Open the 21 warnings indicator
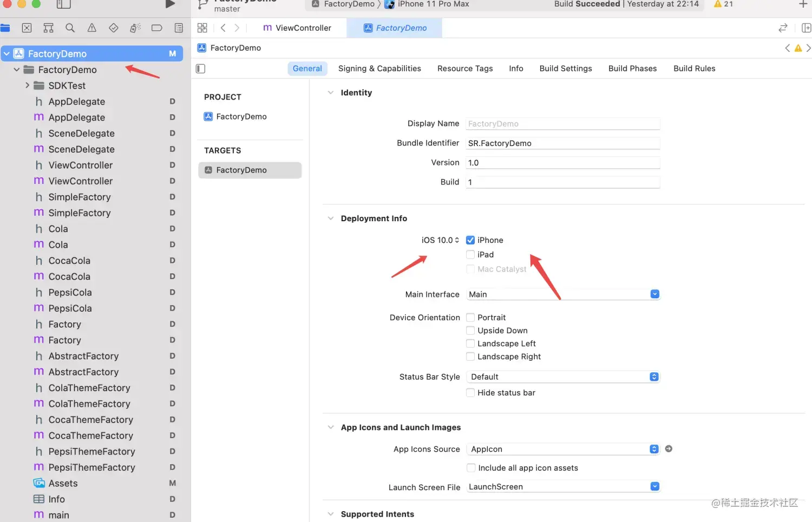The height and width of the screenshot is (522, 812). pos(723,4)
